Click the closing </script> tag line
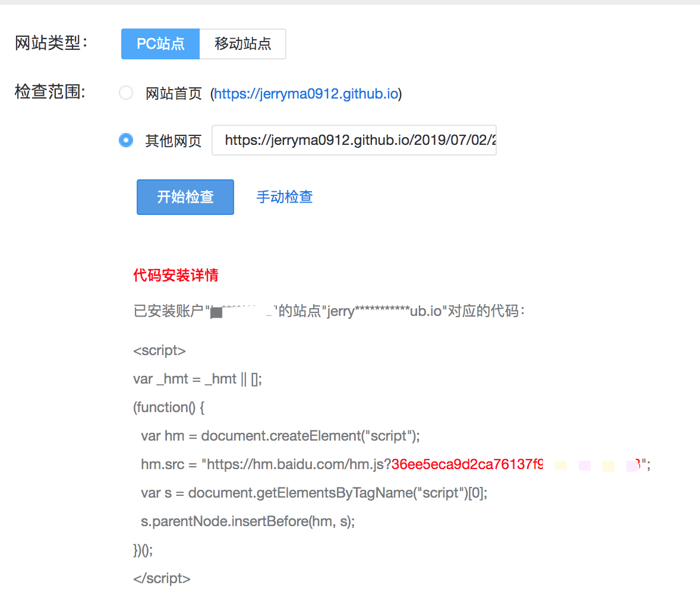Viewport: 700px width, 614px height. [x=162, y=578]
